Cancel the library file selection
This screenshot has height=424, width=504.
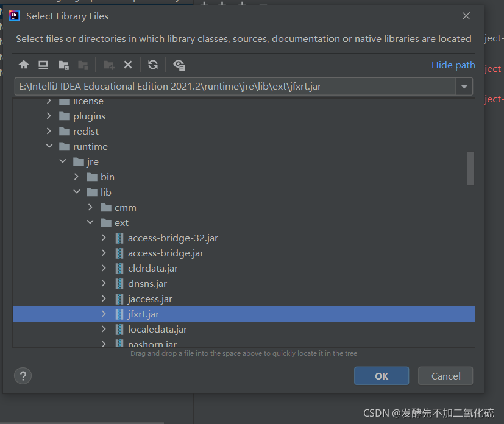pyautogui.click(x=445, y=376)
